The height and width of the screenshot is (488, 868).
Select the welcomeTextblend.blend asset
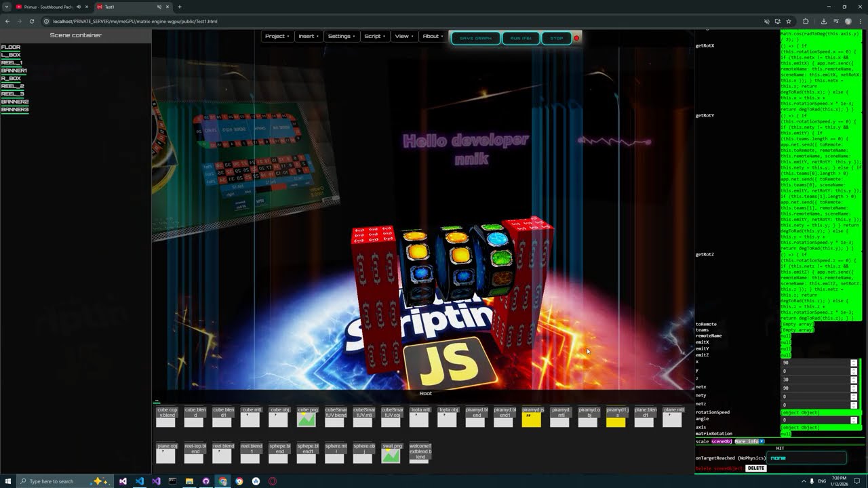420,453
